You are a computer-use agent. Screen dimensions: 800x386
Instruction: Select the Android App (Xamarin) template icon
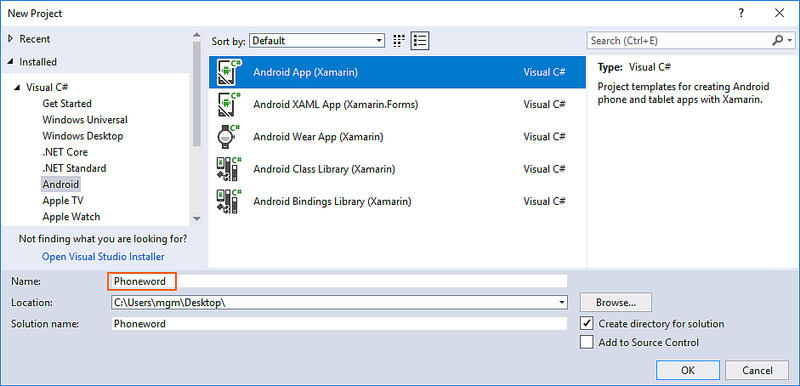pyautogui.click(x=229, y=72)
